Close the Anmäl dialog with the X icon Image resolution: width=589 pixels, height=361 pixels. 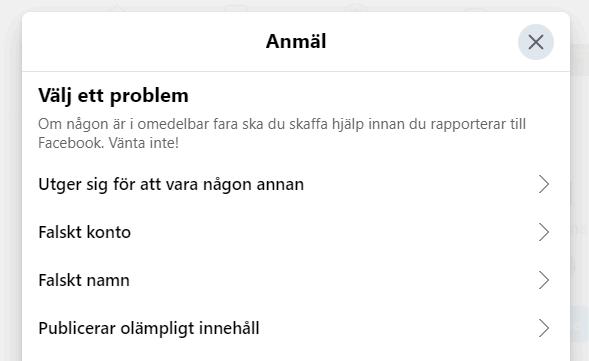[536, 42]
